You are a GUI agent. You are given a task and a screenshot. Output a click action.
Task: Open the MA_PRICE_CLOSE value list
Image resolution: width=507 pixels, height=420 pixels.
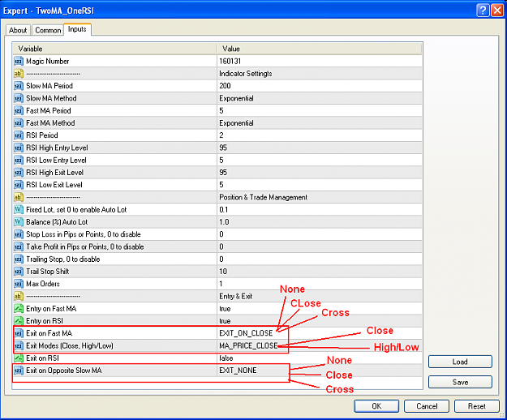[248, 345]
